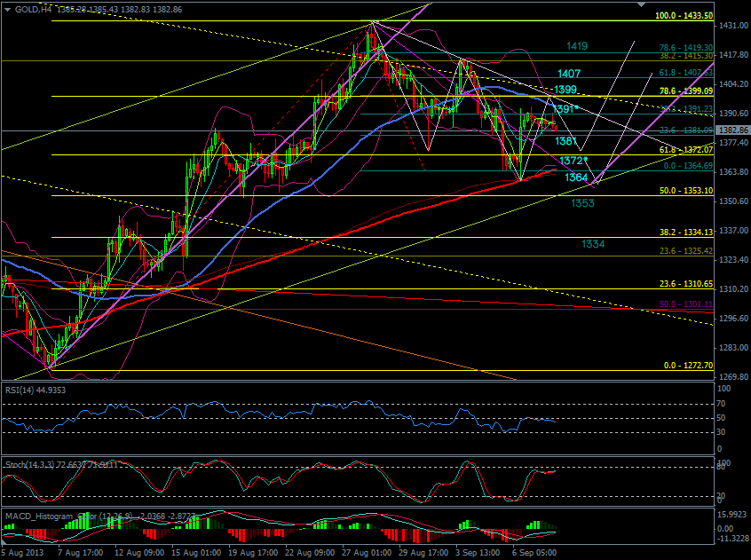This screenshot has width=751, height=560.
Task: Select the cyan 1419 level label
Action: (577, 46)
